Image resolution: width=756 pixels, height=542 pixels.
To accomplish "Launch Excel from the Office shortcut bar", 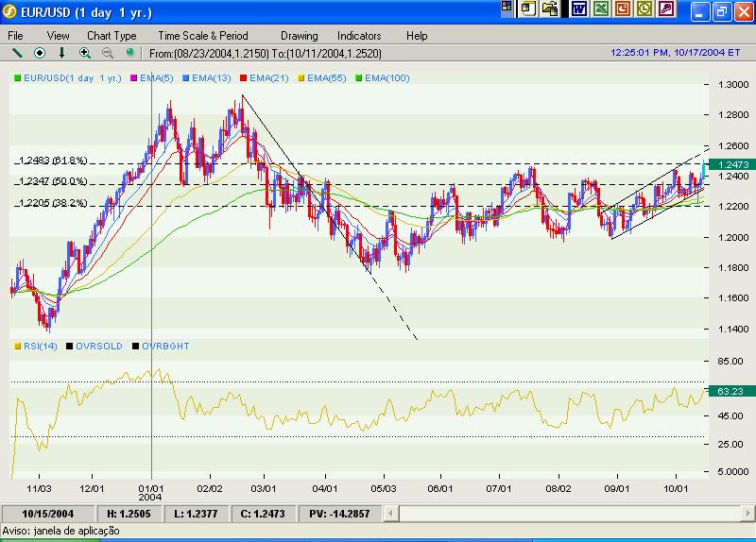I will (x=601, y=8).
